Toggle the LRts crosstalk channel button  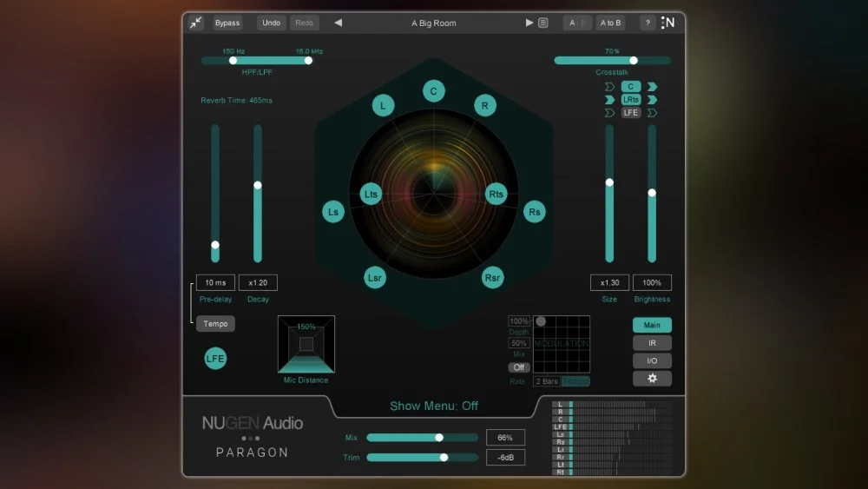tap(630, 100)
